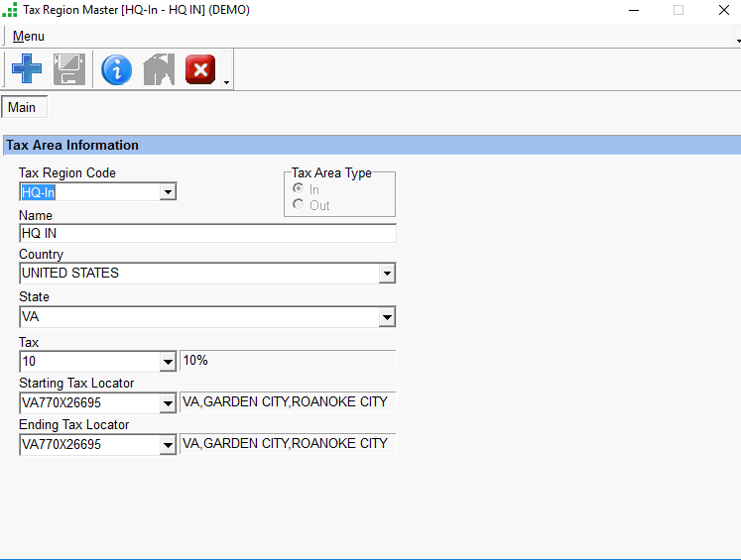
Task: Click the Save disk icon in toolbar
Action: coord(69,69)
